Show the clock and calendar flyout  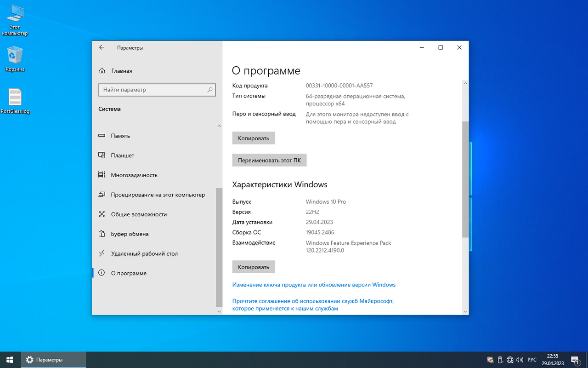click(553, 360)
